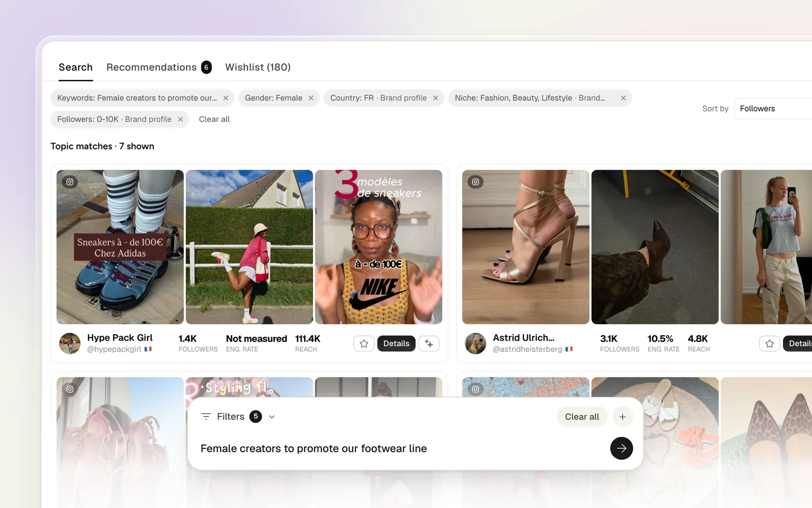Click the Followers: 0-10K chip label
Image resolution: width=812 pixels, height=508 pixels.
(x=114, y=119)
